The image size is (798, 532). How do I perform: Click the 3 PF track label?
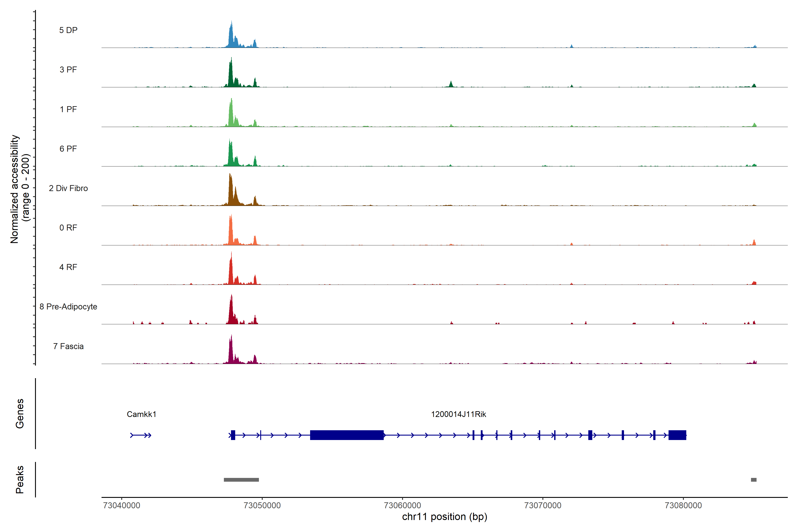click(68, 70)
